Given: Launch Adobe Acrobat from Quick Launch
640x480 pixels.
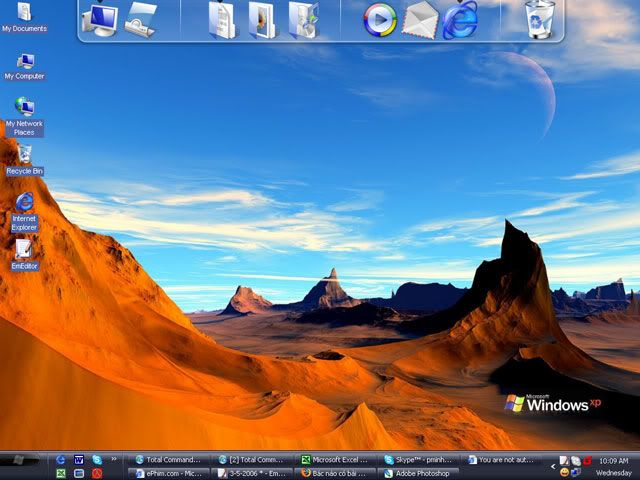Looking at the screenshot, I should [x=97, y=473].
